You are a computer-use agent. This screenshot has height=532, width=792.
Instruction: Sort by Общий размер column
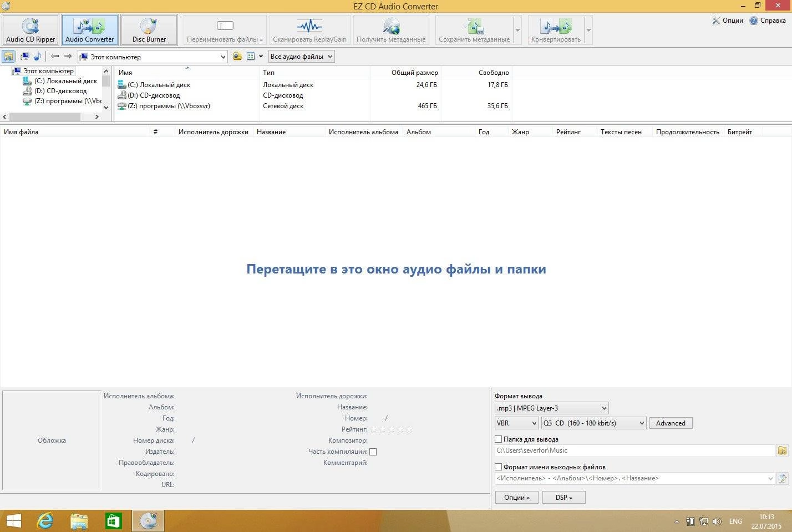click(405, 73)
